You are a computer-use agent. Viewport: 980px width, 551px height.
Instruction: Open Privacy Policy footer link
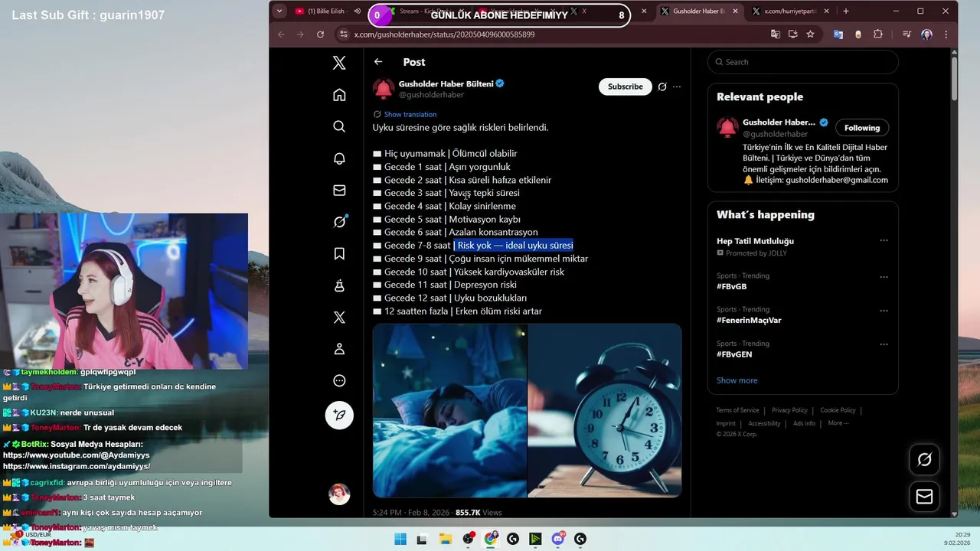[789, 410]
